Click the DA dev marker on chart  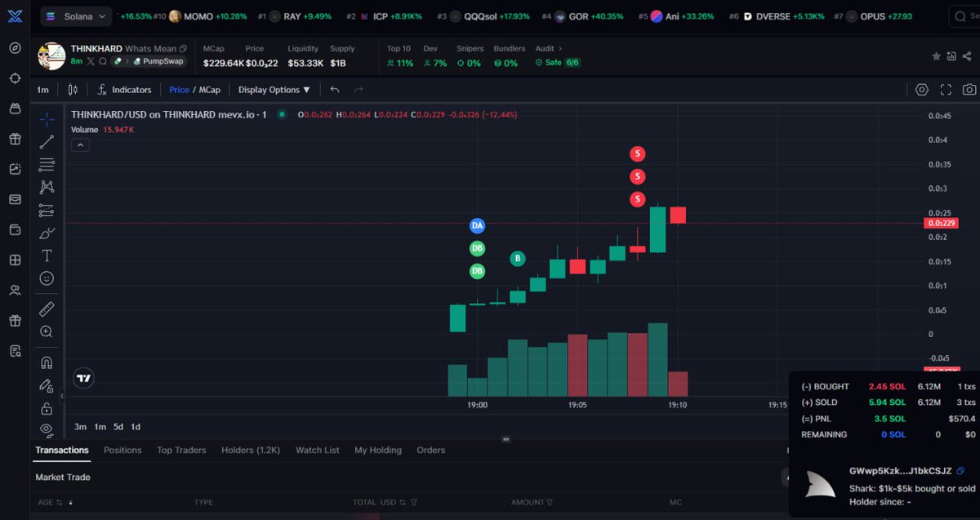478,225
